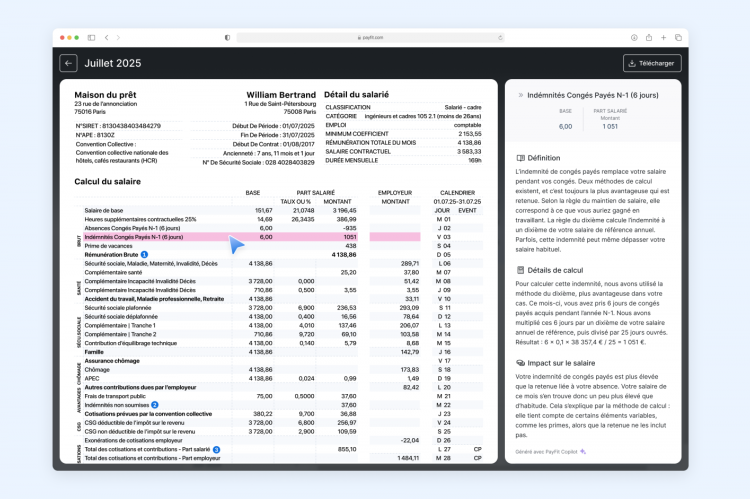This screenshot has height=499, width=750.
Task: Toggle the browser sidebar icon
Action: point(91,37)
